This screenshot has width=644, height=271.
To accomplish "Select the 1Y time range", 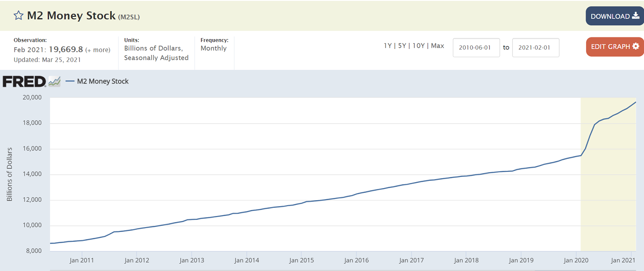I will click(x=388, y=46).
